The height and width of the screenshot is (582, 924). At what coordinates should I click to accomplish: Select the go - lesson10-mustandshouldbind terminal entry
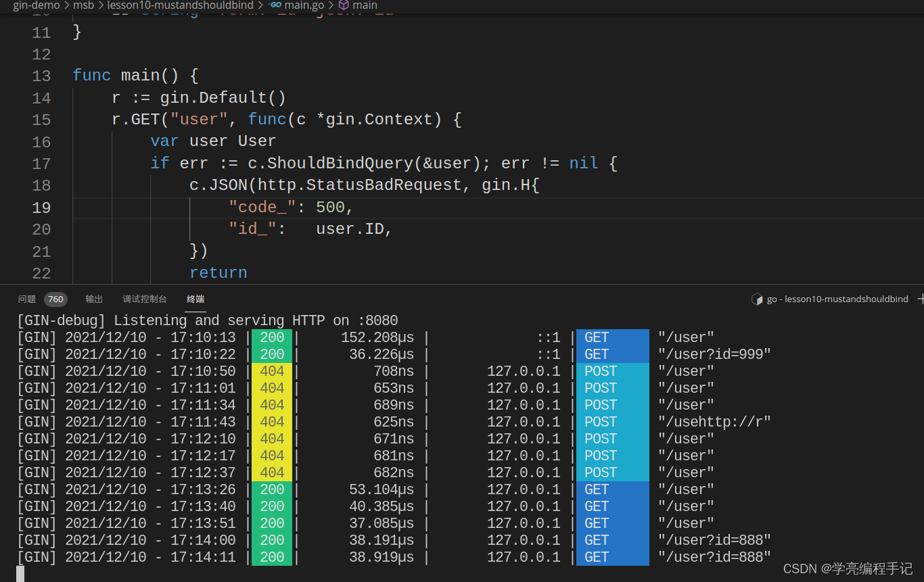pyautogui.click(x=837, y=299)
